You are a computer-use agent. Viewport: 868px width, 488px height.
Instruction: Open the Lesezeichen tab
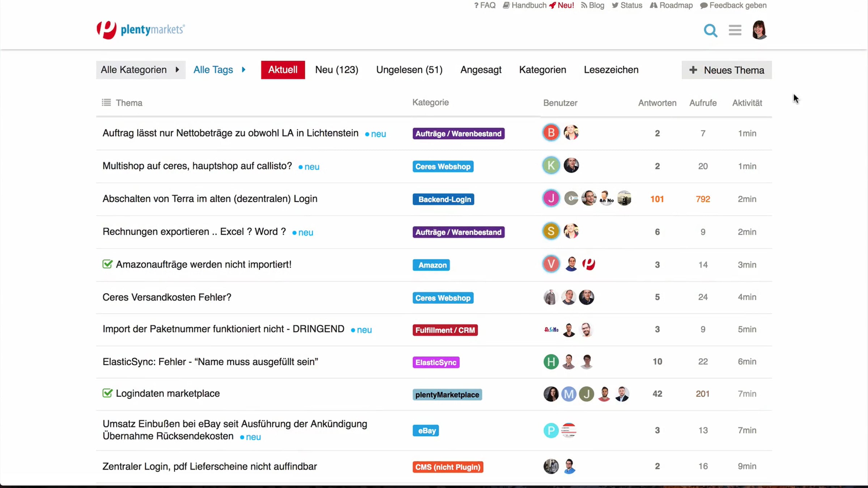(x=611, y=70)
